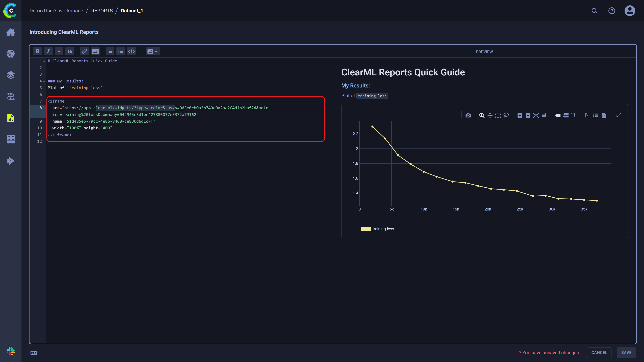Open the Slack community icon
644x362 pixels.
click(11, 351)
